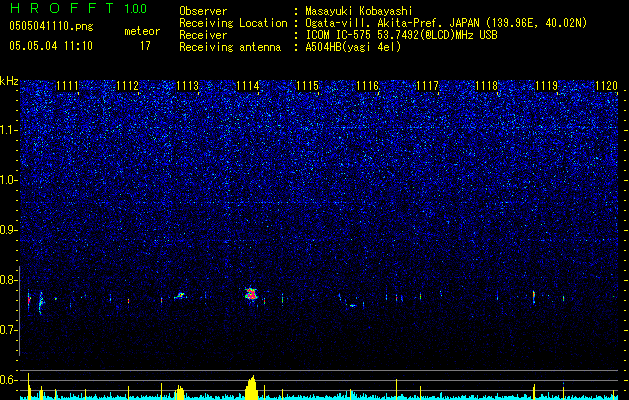Screen dimensions: 629x400
Task: Click the 0.6 kHz axis label
Action: click(x=9, y=380)
